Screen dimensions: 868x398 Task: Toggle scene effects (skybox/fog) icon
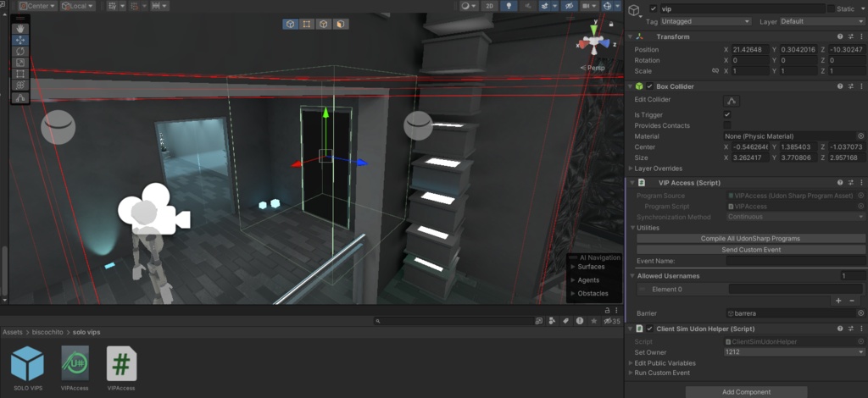(547, 6)
